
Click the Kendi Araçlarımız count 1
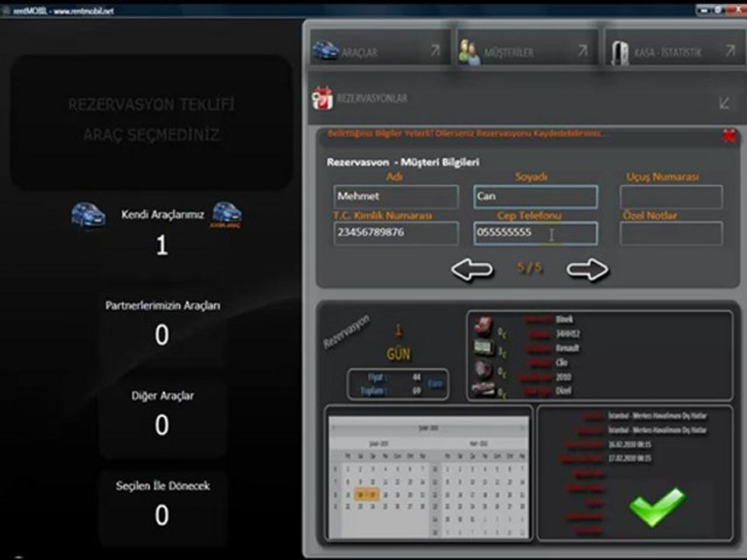click(x=162, y=245)
